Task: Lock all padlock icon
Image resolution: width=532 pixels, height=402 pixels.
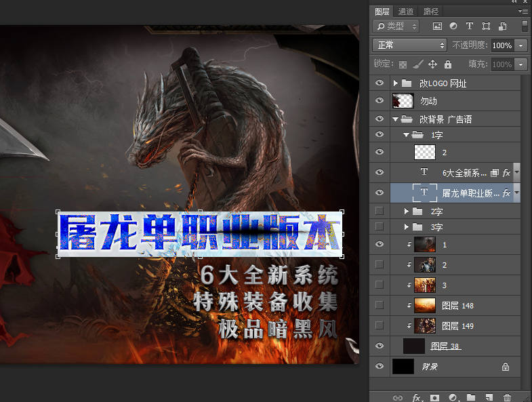Action: pyautogui.click(x=448, y=64)
